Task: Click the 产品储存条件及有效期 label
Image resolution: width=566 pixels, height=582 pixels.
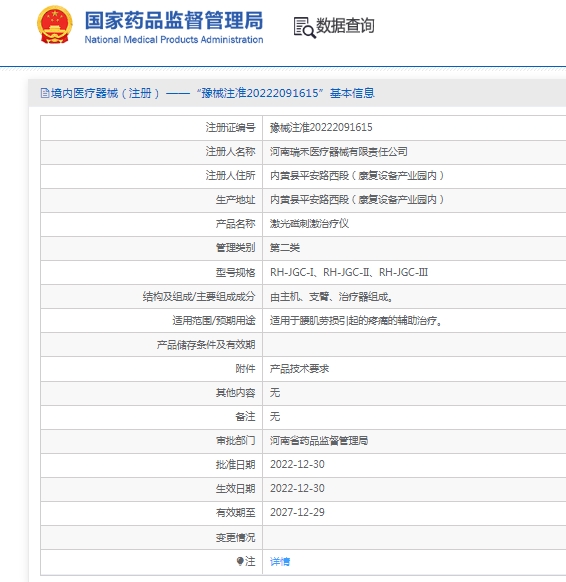Action: 206,345
